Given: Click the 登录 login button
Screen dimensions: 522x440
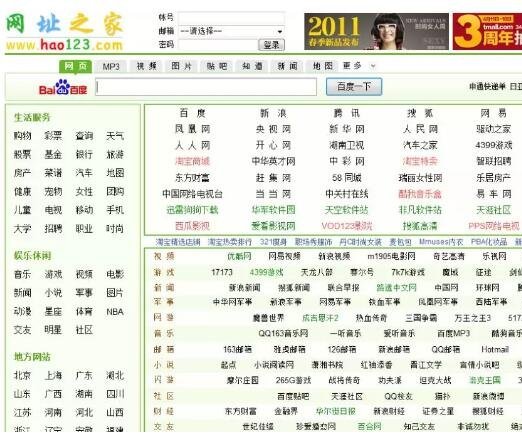Looking at the screenshot, I should click(271, 45).
